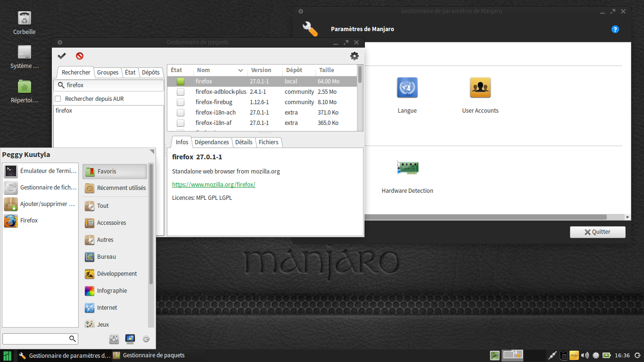Viewport: 644px width, 362px height.
Task: Apply pending changes with the checkmark icon
Action: click(x=61, y=56)
